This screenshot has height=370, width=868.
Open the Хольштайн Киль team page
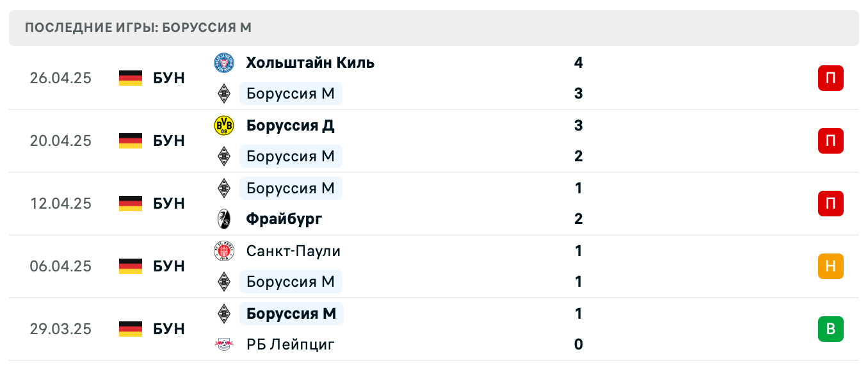tap(310, 63)
